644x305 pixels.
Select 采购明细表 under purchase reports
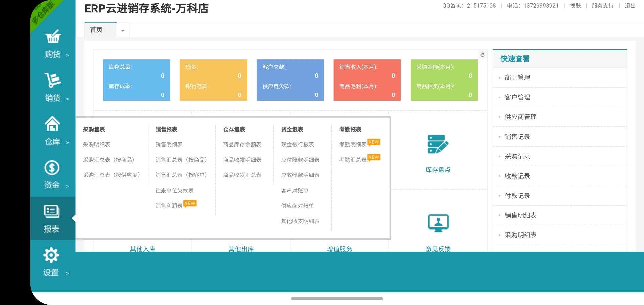(97, 144)
